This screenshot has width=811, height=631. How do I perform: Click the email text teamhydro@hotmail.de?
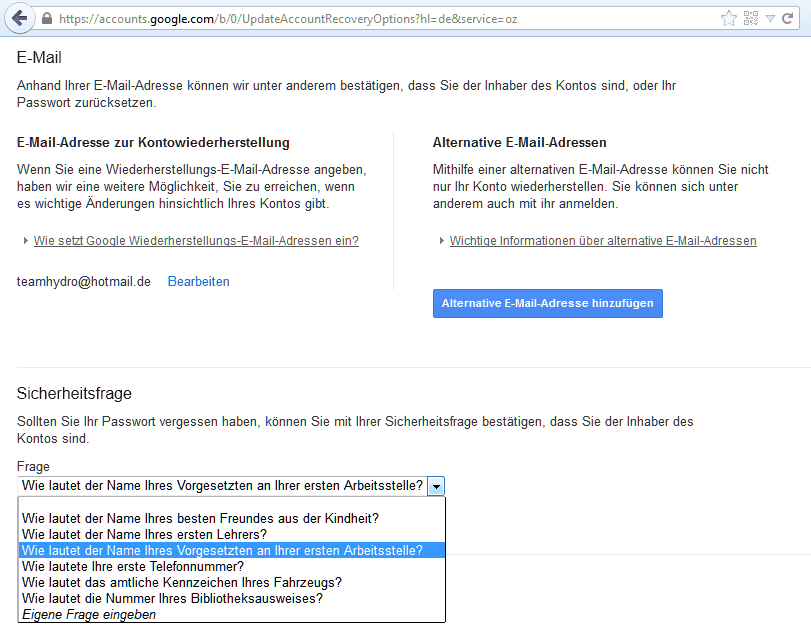tap(84, 281)
